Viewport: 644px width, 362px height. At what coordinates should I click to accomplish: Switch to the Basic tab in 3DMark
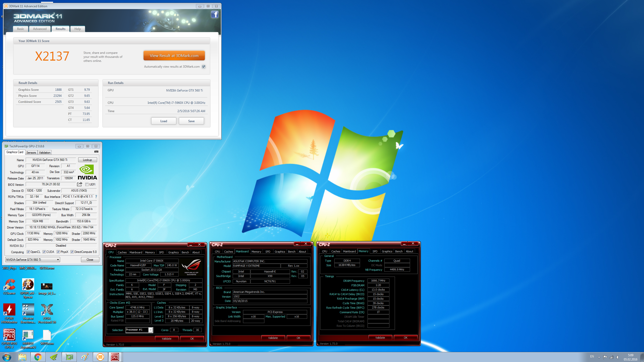click(x=21, y=29)
